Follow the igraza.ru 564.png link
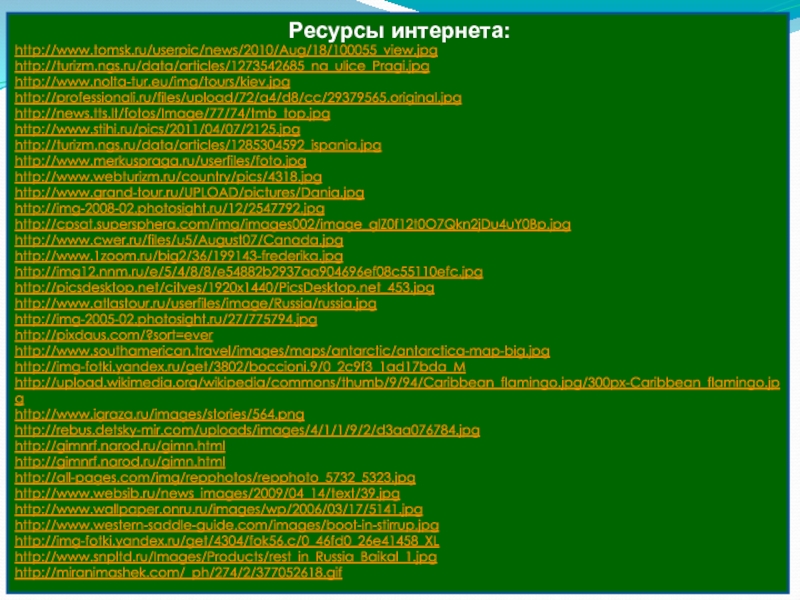Screen dimensions: 800x600 (x=159, y=414)
